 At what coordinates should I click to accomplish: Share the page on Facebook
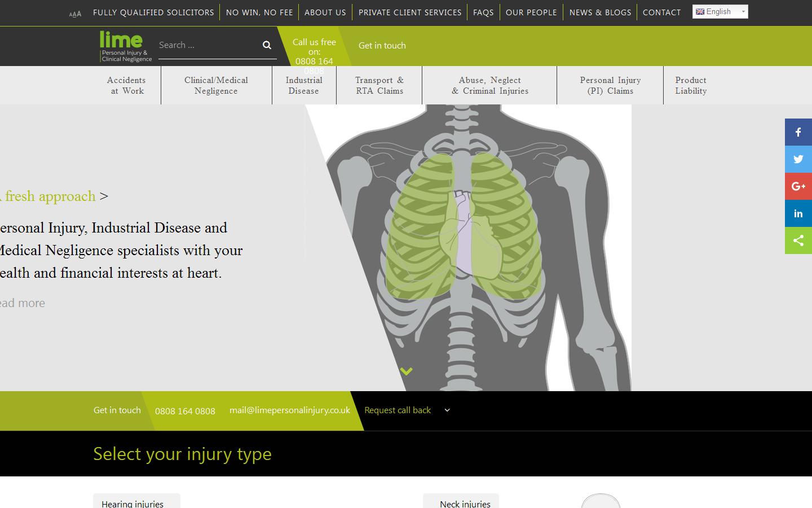coord(798,132)
